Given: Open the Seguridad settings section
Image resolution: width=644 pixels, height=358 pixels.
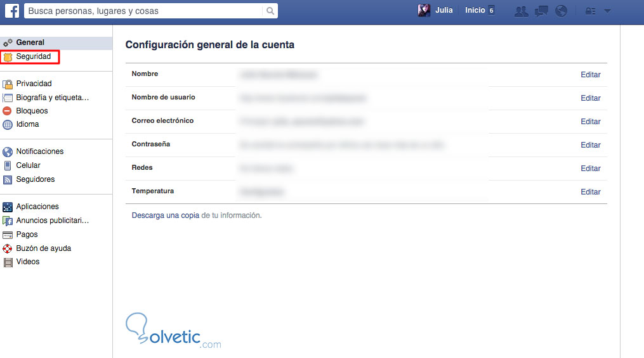Looking at the screenshot, I should coord(33,56).
